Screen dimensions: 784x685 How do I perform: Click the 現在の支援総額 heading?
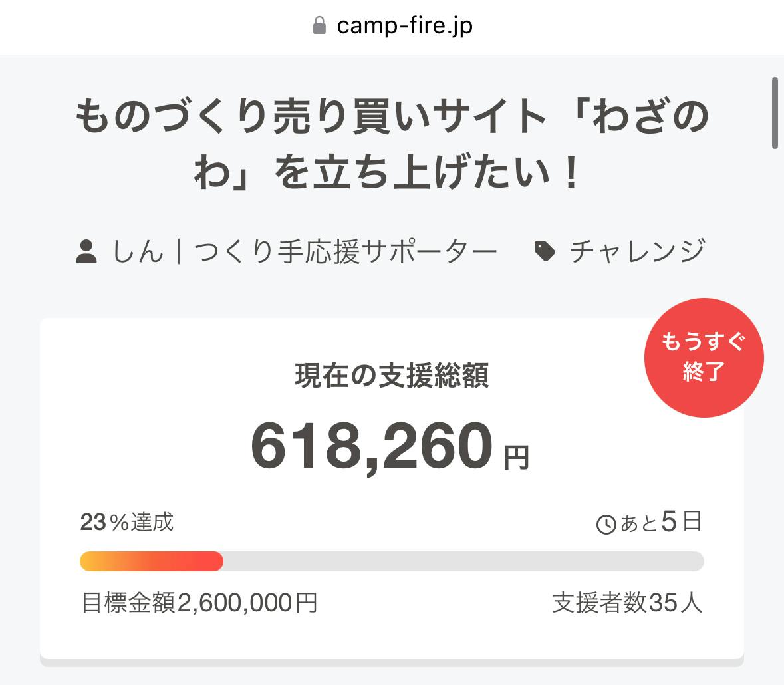(392, 376)
